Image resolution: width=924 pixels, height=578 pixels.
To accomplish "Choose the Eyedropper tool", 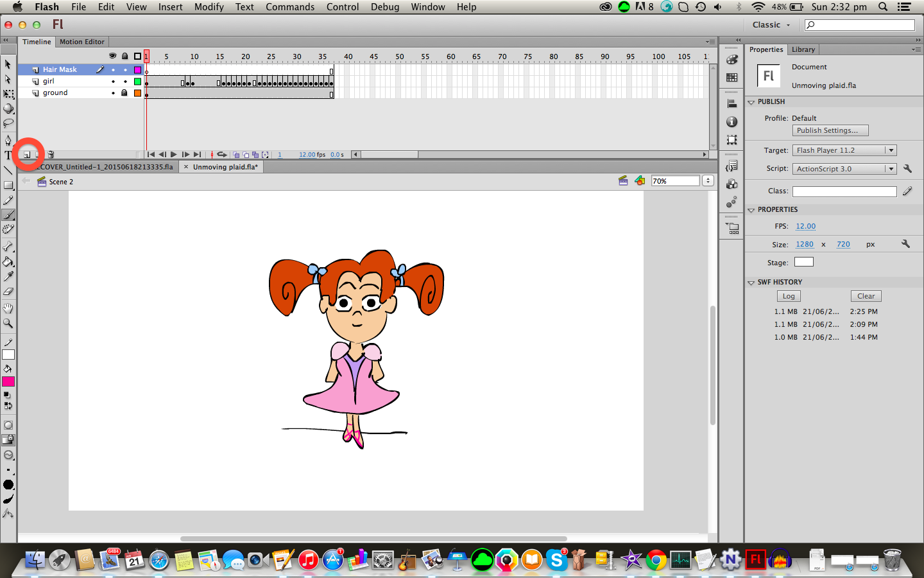I will click(8, 276).
